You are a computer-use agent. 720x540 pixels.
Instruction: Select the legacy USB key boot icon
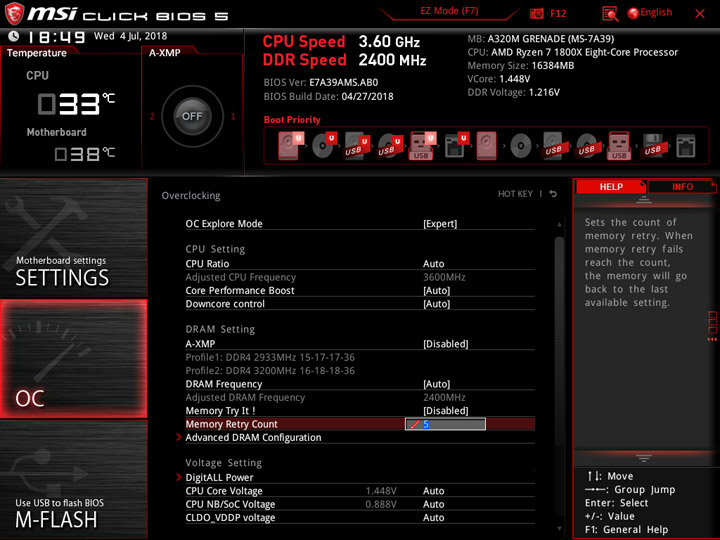click(x=619, y=146)
